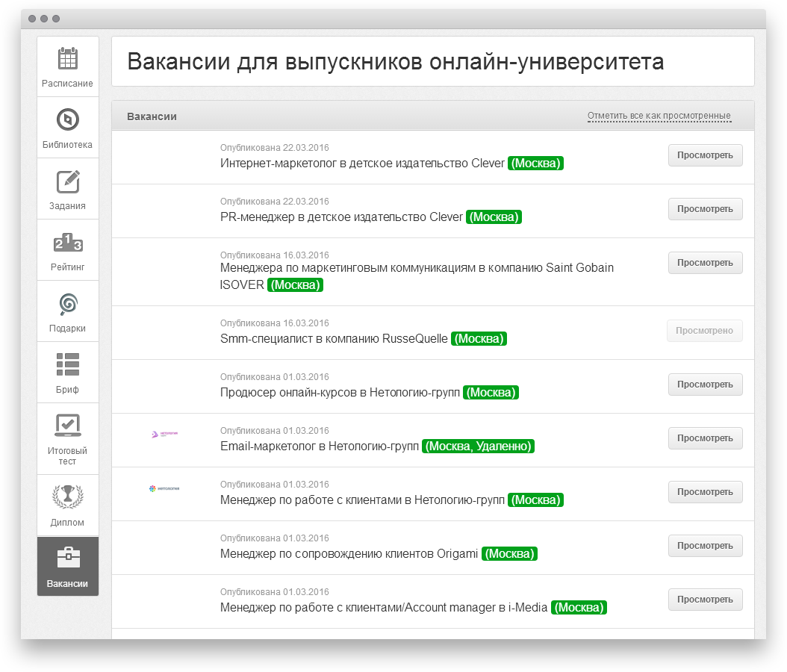787x672 pixels.
Task: Click (Москва) tag on Origami vacancy
Action: point(509,553)
